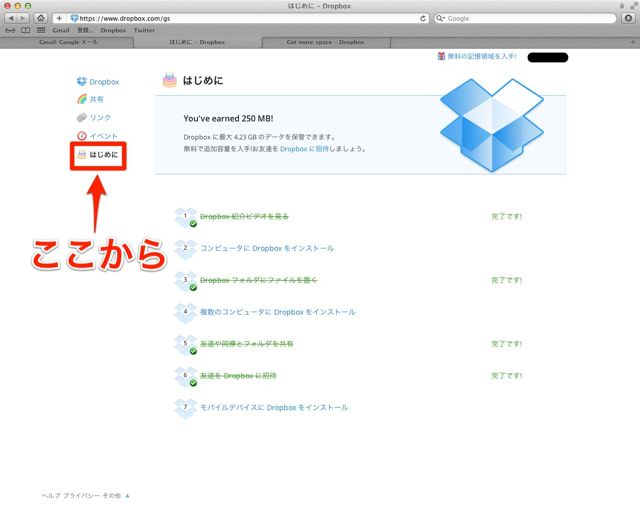Click the 'You've earned 250 MB!' heading

[228, 118]
